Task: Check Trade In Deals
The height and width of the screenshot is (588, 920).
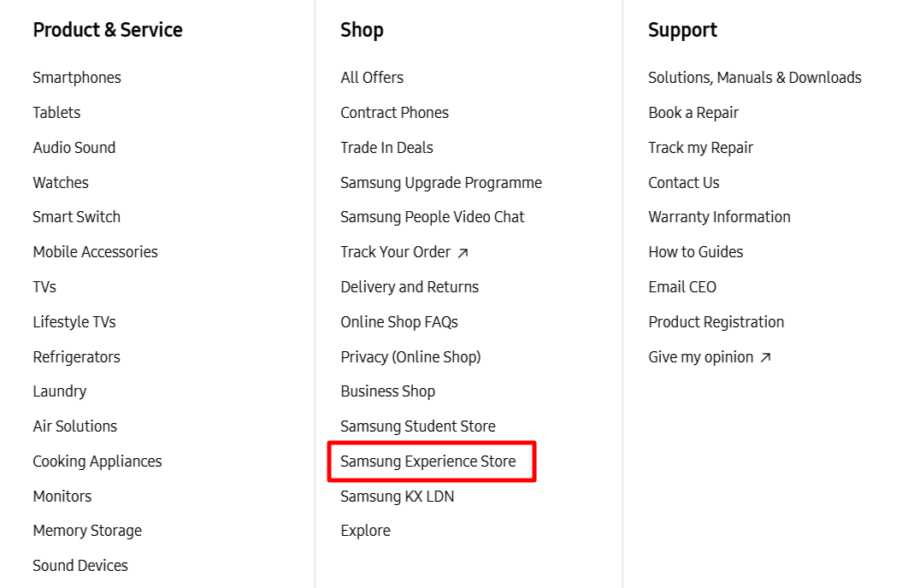Action: (x=386, y=147)
